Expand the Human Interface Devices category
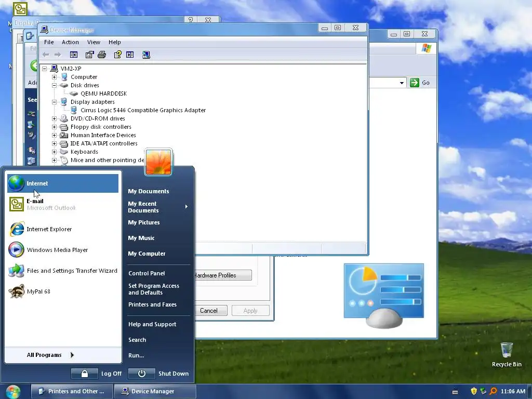Image resolution: width=532 pixels, height=399 pixels. (x=54, y=135)
